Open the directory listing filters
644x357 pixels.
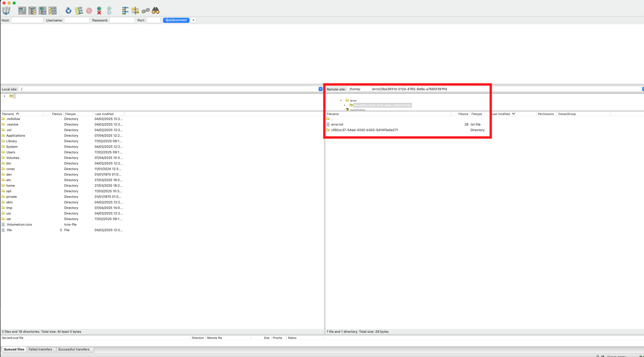point(125,11)
